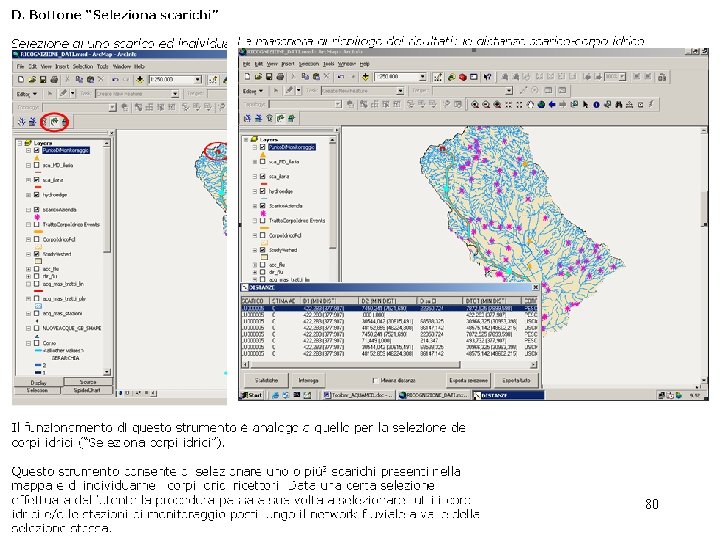Switch to Source tab in left table of contents
This screenshot has width=720, height=540.
[88, 382]
